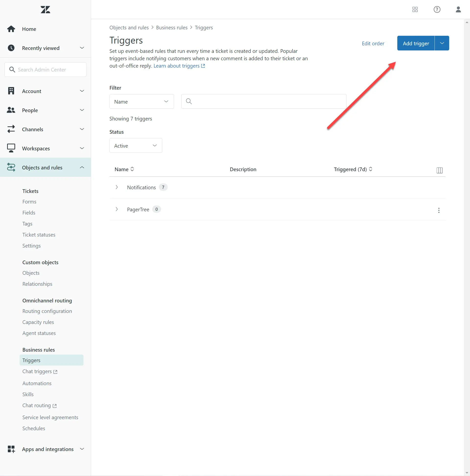The height and width of the screenshot is (476, 470).
Task: Expand the PagerTree trigger category
Action: click(117, 209)
